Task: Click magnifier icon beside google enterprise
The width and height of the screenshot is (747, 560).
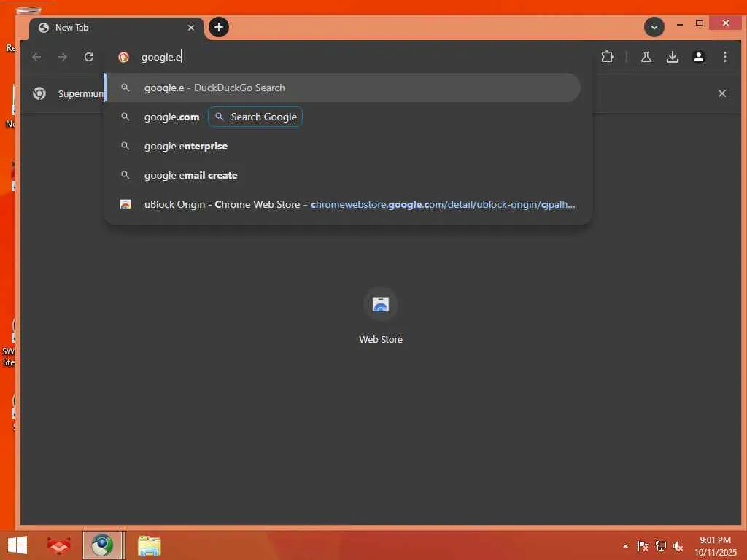Action: pos(125,146)
